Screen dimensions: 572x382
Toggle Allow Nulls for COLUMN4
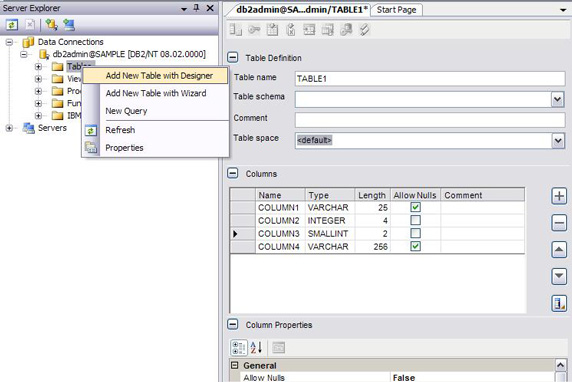(415, 246)
